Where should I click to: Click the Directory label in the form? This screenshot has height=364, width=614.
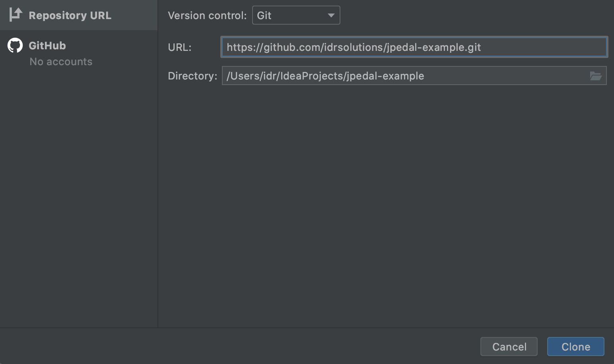click(x=192, y=76)
